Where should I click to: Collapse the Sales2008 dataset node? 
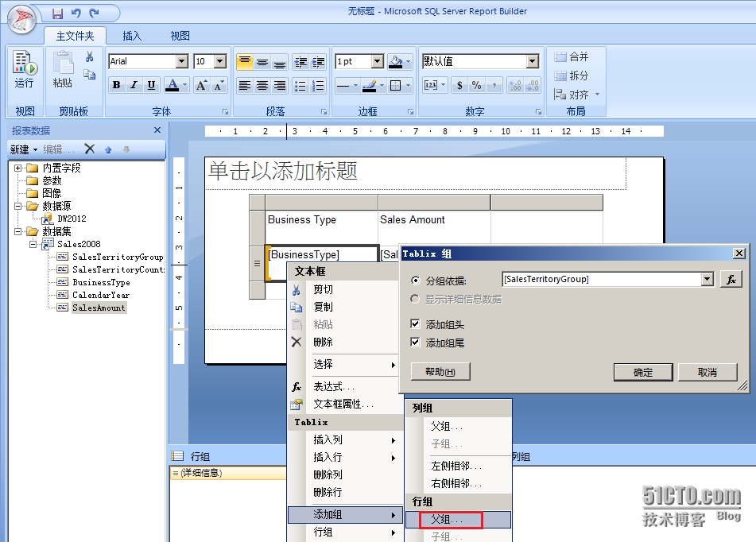[x=33, y=245]
